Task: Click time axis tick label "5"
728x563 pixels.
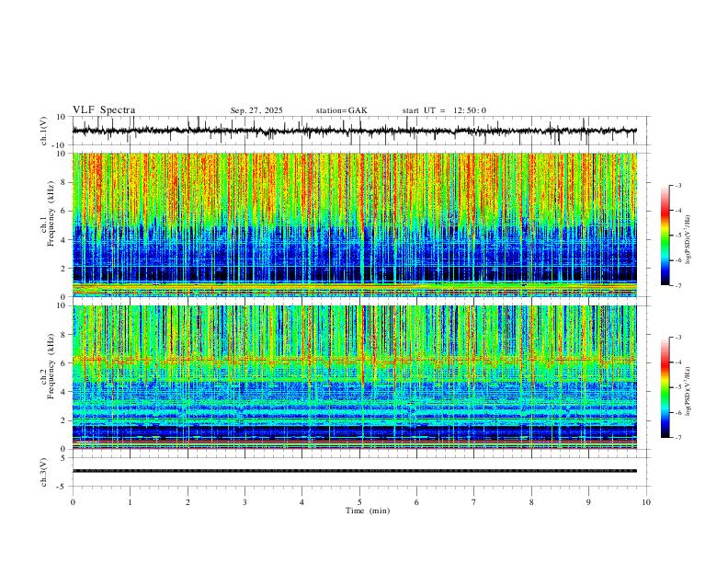Action: pyautogui.click(x=359, y=502)
